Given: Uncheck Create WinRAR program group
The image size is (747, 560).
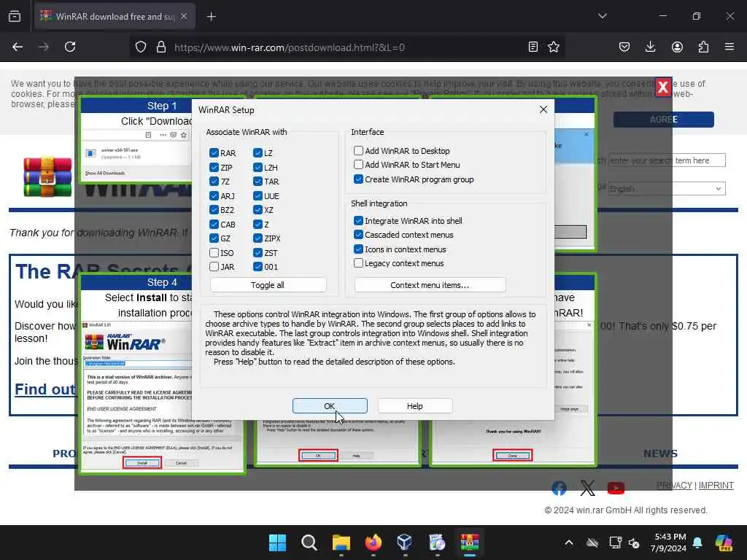Looking at the screenshot, I should coord(358,179).
